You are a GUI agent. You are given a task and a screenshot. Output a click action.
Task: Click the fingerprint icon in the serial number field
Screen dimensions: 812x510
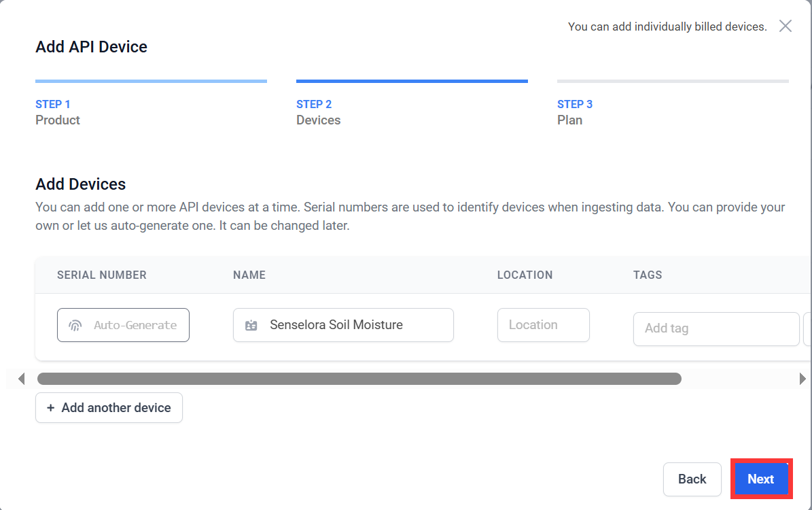75,326
